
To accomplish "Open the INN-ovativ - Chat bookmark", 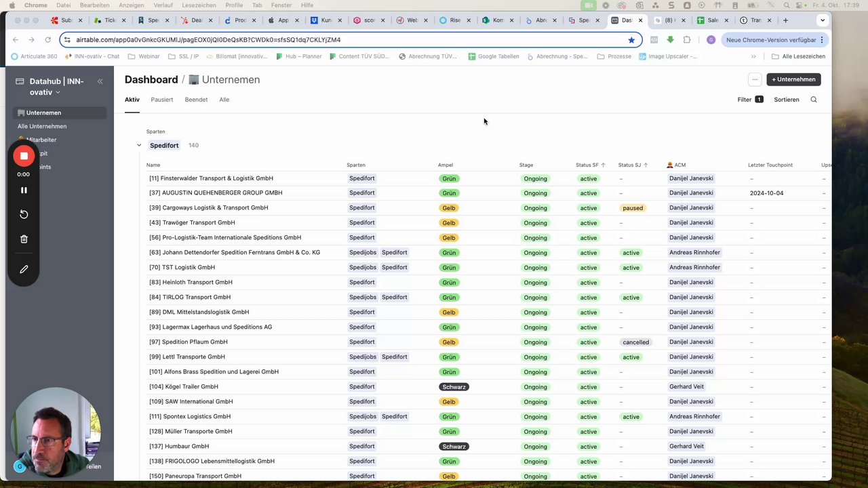I will [x=91, y=56].
